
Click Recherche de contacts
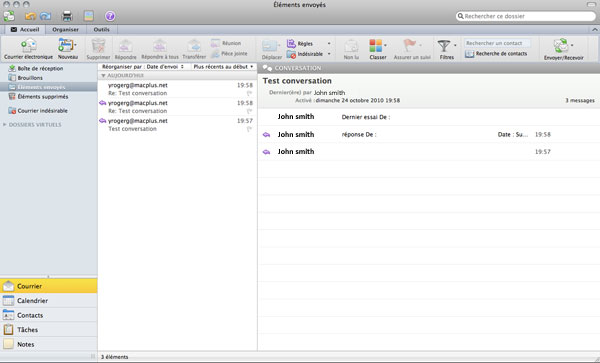pyautogui.click(x=496, y=54)
